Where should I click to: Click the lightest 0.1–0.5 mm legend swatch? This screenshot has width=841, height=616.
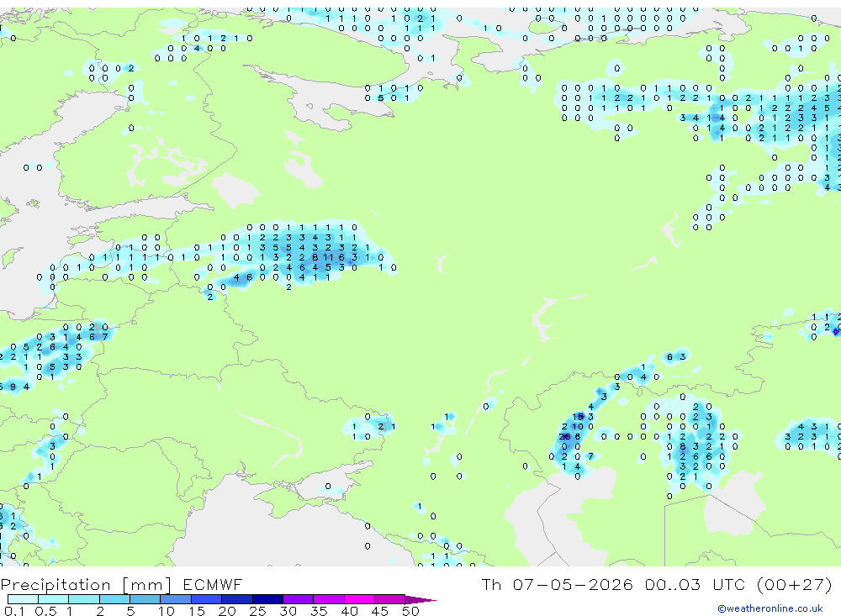coord(23,599)
